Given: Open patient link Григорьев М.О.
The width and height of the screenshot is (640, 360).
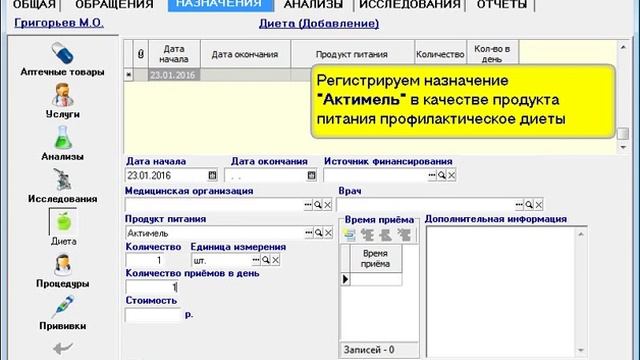Looking at the screenshot, I should click(59, 23).
